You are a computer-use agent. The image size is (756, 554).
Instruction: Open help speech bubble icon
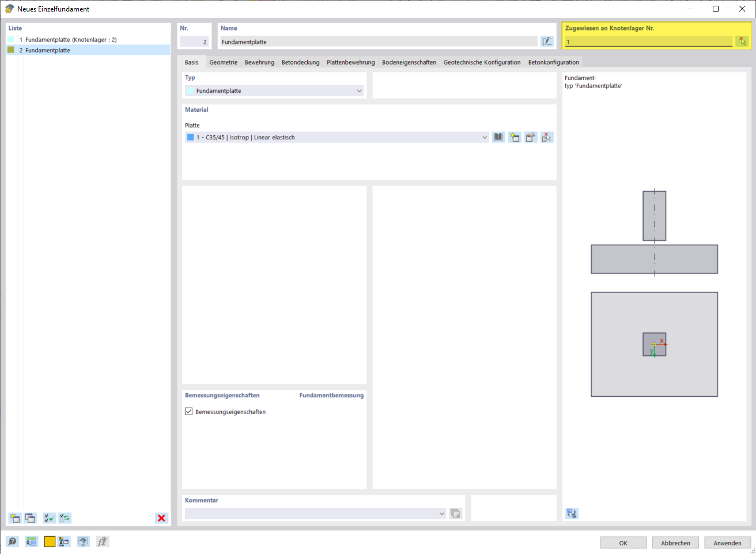point(12,542)
